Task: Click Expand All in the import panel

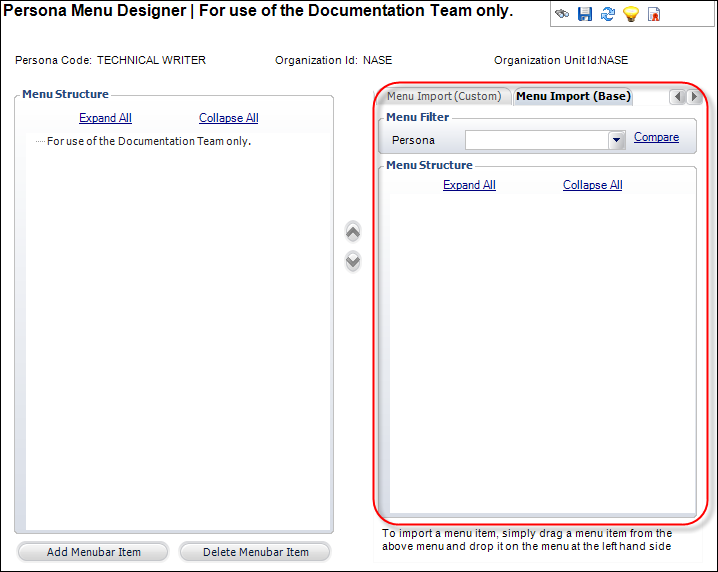Action: pyautogui.click(x=469, y=185)
